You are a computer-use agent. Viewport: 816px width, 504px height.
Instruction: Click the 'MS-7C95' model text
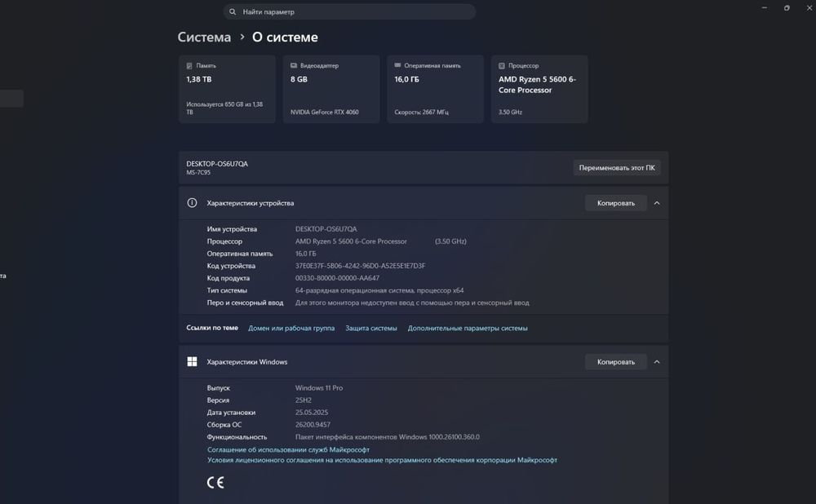coord(198,173)
